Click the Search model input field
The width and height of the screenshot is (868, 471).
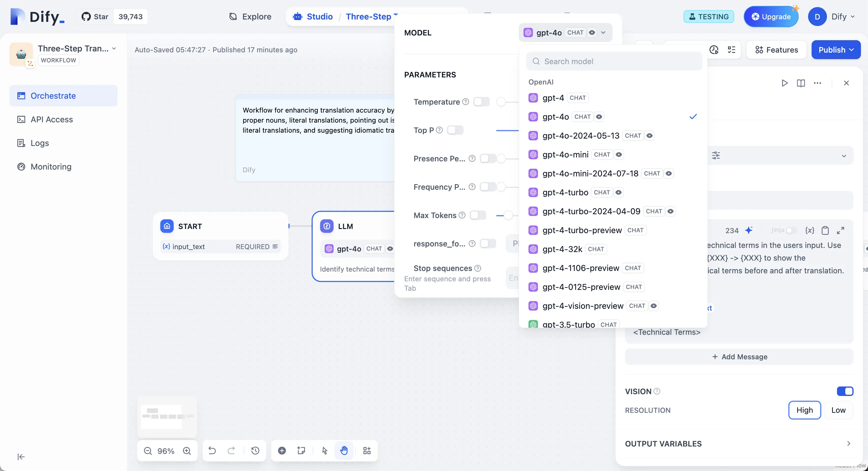pyautogui.click(x=614, y=61)
